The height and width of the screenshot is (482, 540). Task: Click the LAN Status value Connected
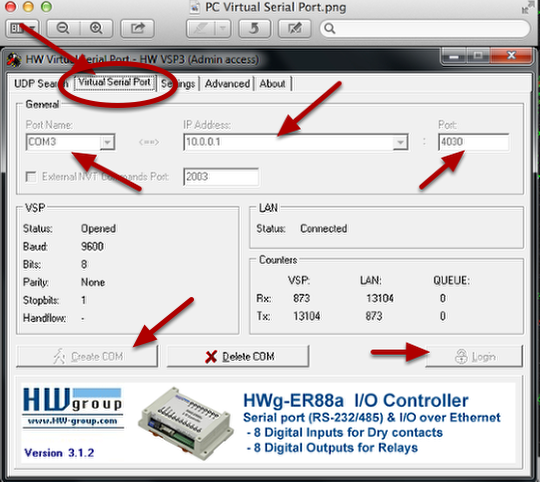pyautogui.click(x=324, y=229)
